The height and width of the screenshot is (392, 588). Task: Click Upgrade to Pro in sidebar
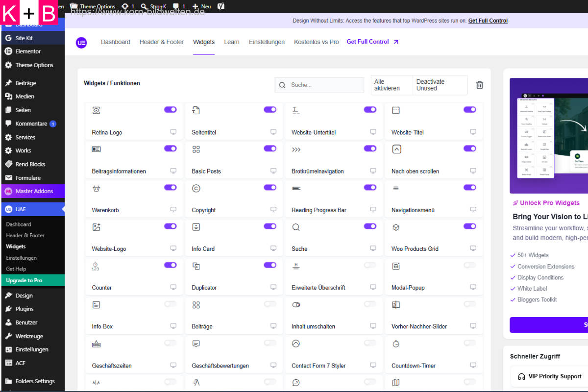[x=32, y=280]
